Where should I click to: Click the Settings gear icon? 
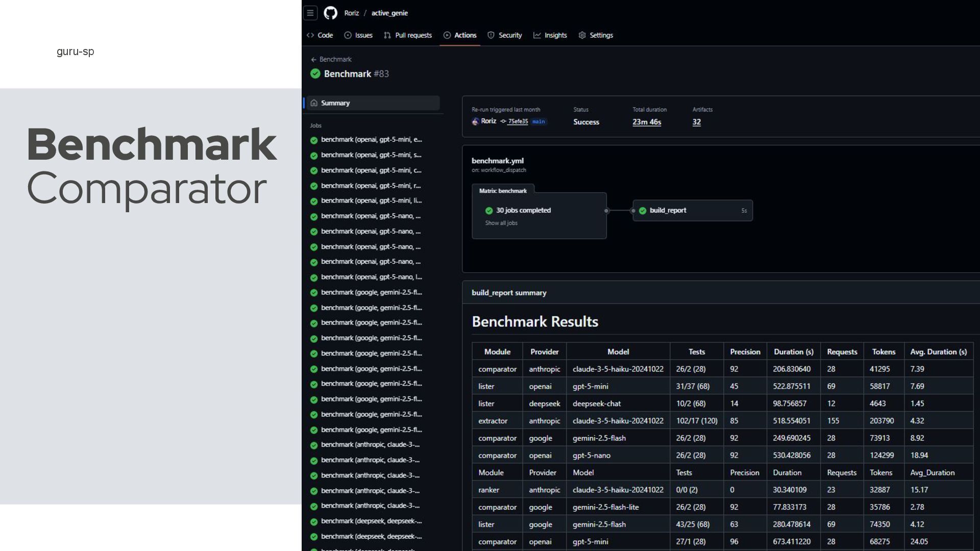(582, 35)
